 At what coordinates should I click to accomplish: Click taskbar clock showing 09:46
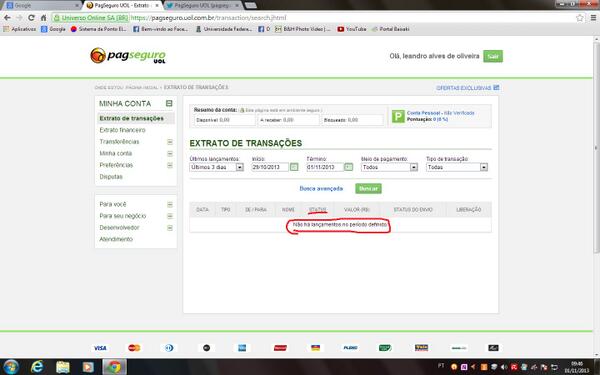577,367
